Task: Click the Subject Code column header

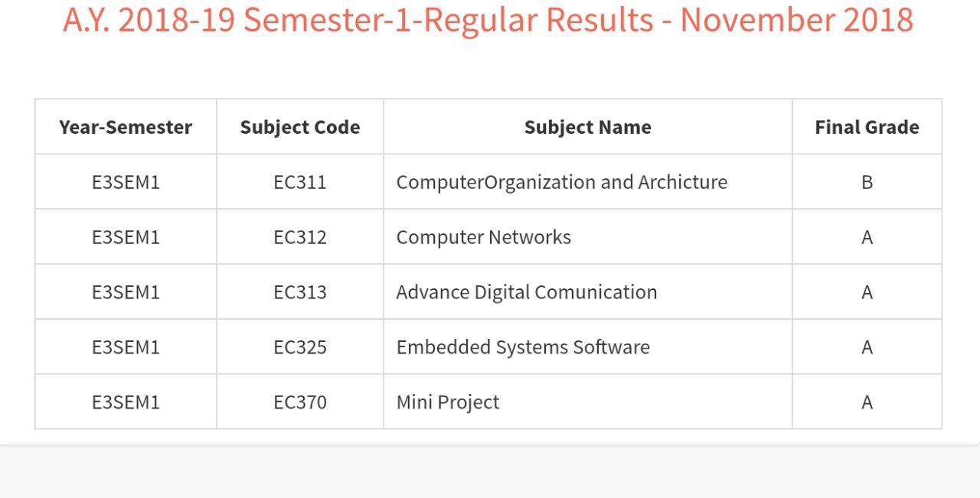Action: tap(300, 127)
